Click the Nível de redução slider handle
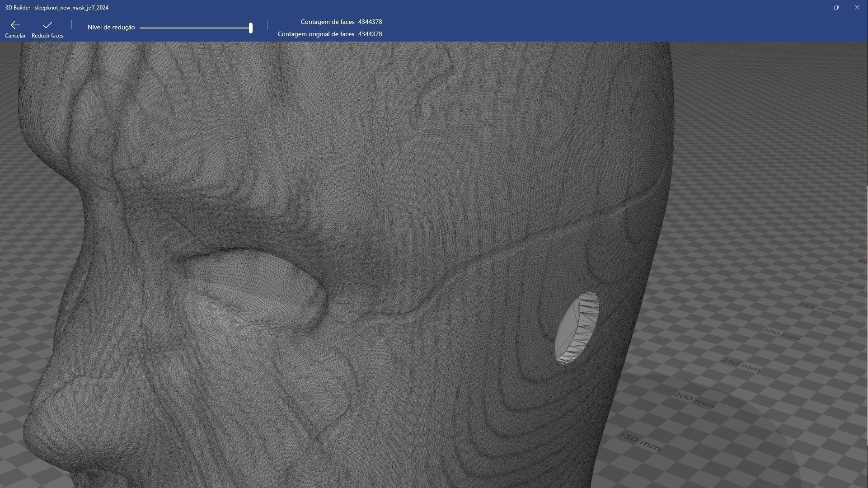 tap(250, 28)
